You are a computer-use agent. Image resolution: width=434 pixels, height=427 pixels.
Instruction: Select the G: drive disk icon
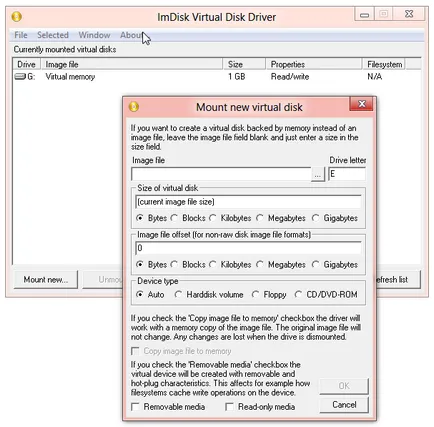(20, 77)
